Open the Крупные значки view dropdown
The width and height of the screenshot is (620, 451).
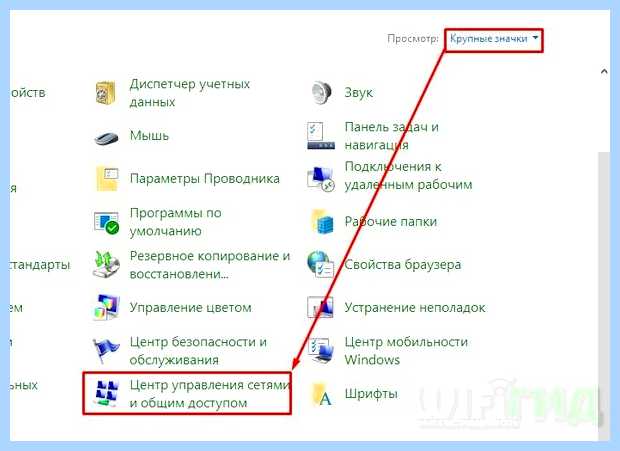pos(494,39)
